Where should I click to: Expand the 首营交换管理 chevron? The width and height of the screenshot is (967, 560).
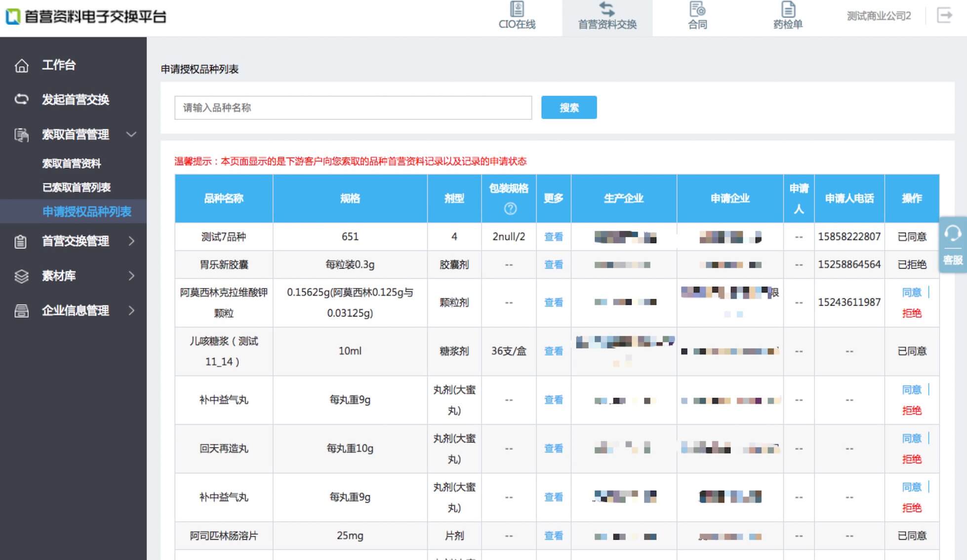click(131, 241)
